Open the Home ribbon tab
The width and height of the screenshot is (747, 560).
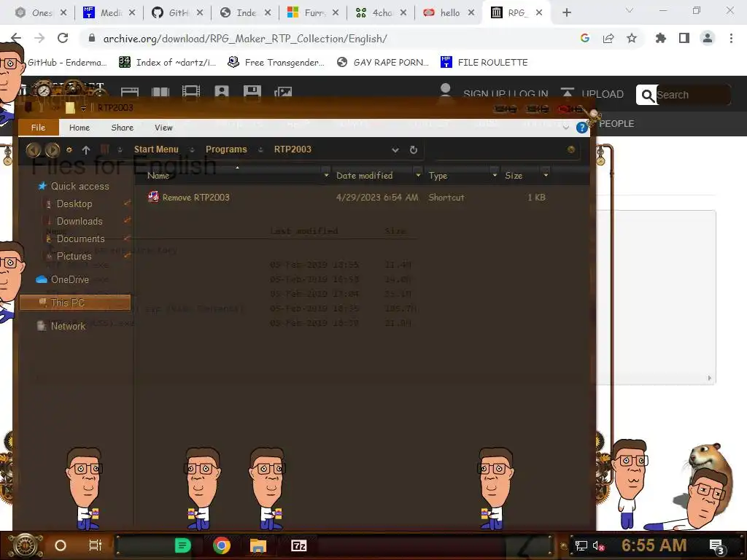tap(79, 128)
